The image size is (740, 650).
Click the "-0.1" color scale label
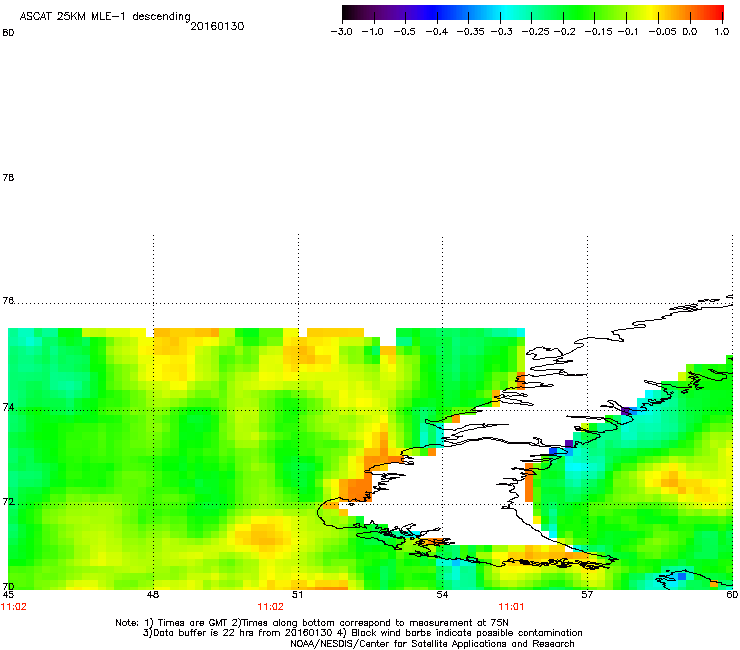[628, 32]
